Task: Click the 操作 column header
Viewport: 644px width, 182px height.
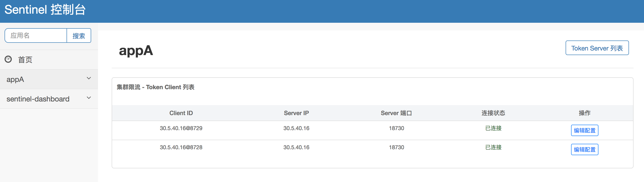Action: (585, 113)
